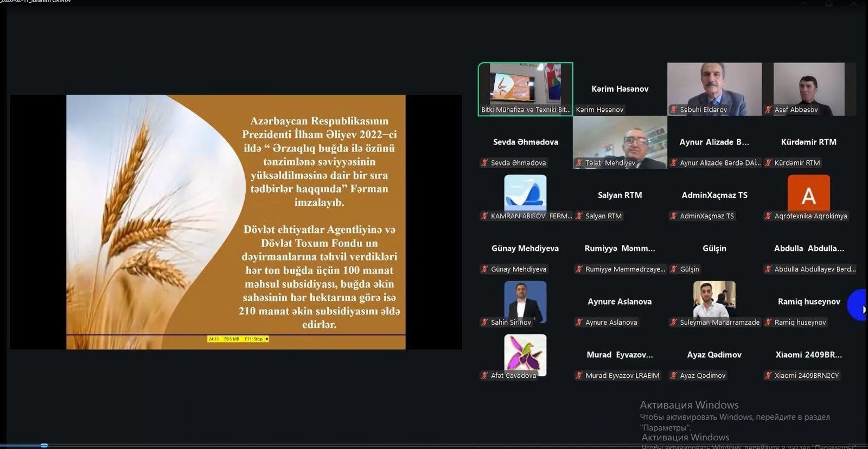Open Tələt Mehdiyev's video tile

pyautogui.click(x=620, y=141)
